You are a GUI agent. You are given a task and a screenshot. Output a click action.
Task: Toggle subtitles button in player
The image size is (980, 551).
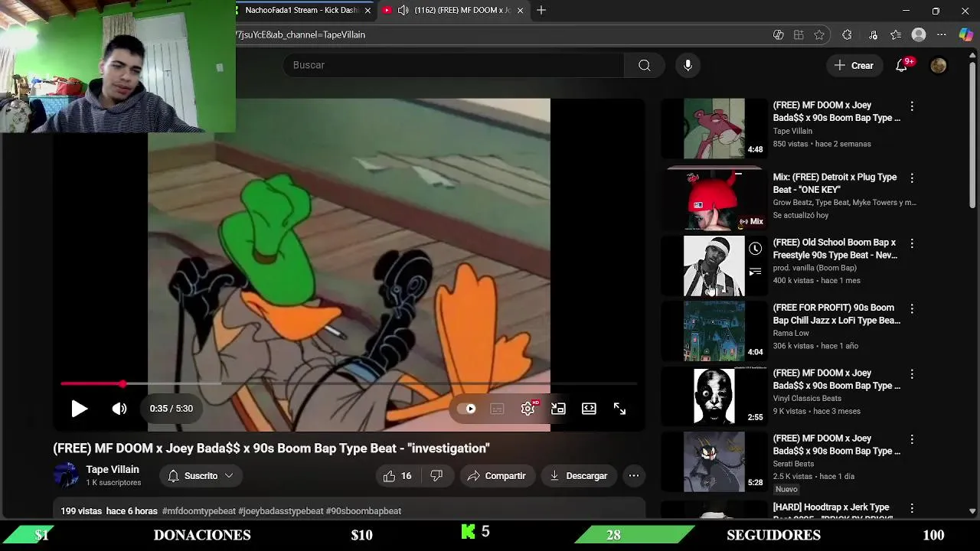(x=497, y=409)
